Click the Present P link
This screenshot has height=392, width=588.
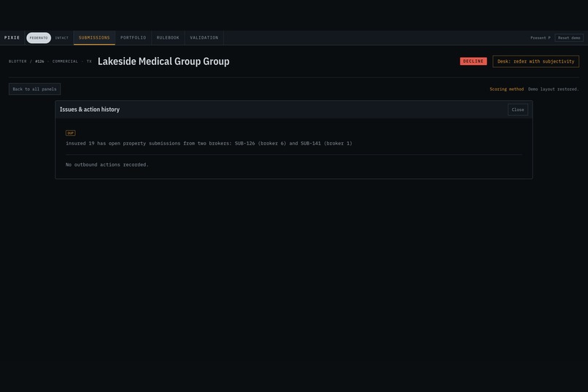click(541, 38)
